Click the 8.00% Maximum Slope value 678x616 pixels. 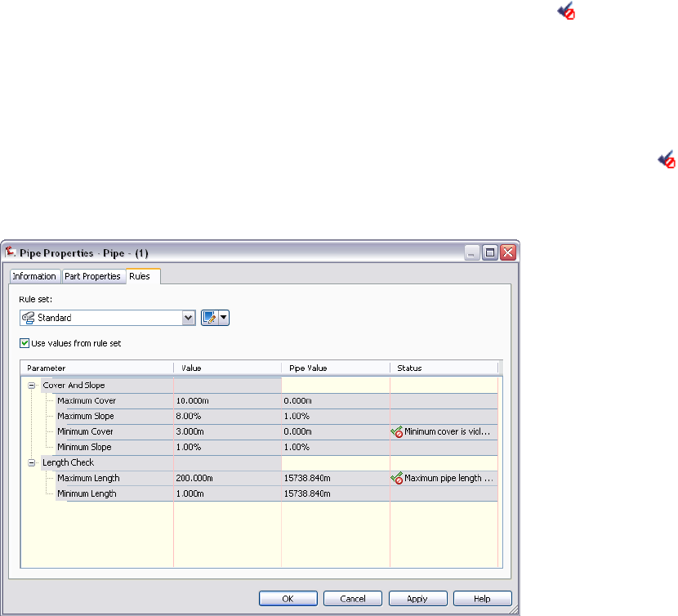click(x=189, y=416)
